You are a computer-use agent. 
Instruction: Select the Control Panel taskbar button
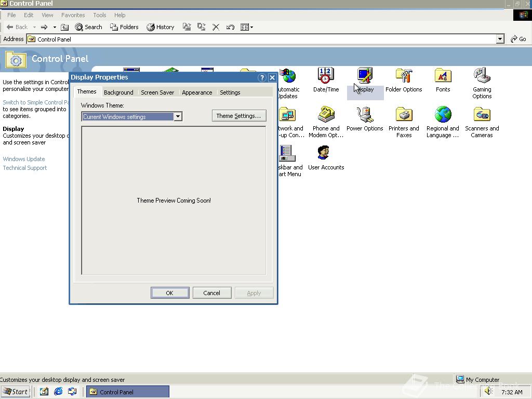click(x=128, y=392)
